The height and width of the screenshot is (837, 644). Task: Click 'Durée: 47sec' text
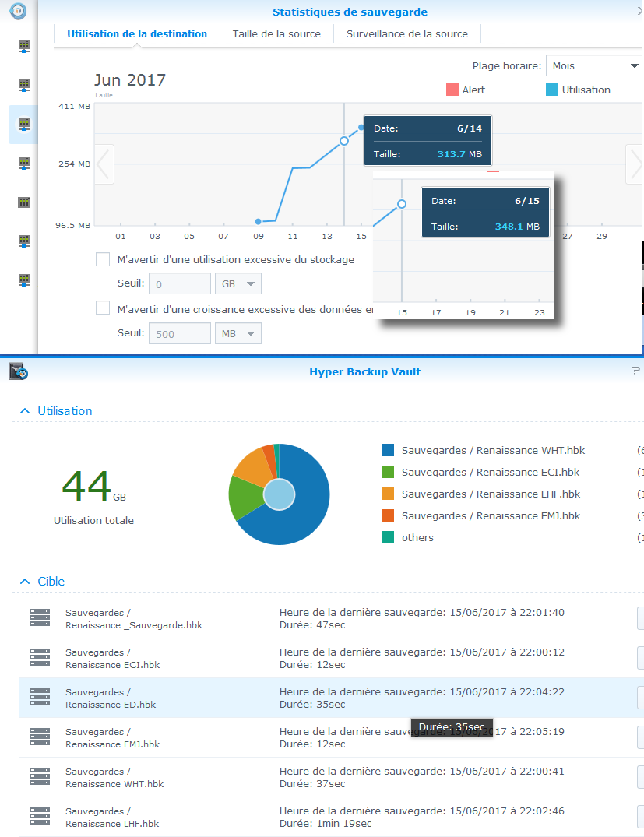tap(312, 625)
